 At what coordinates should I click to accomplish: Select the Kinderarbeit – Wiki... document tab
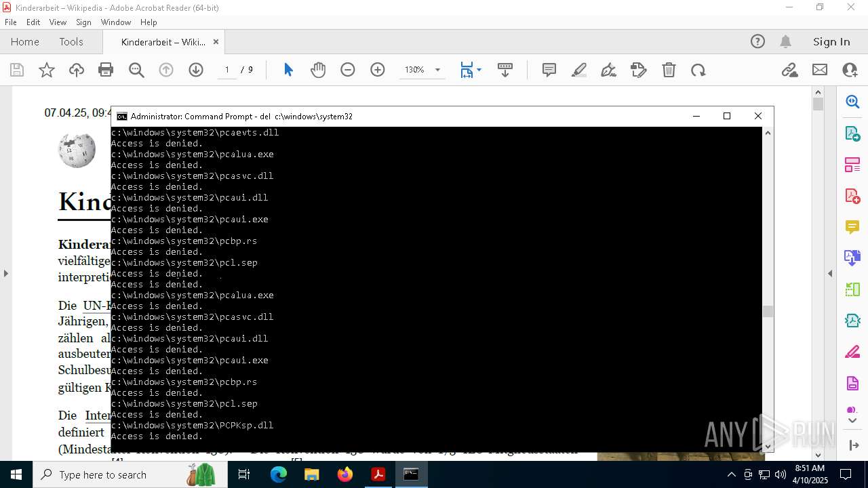pyautogui.click(x=163, y=42)
